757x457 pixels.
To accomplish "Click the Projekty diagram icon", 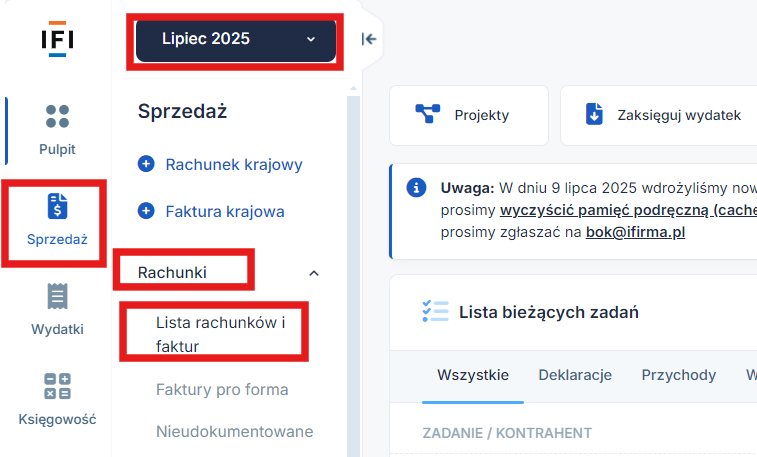I will coord(428,114).
